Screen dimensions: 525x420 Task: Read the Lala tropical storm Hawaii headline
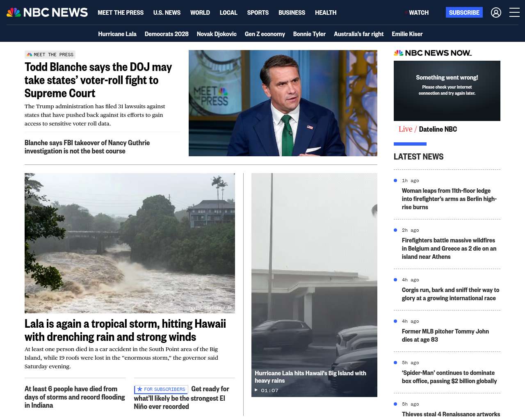tap(125, 330)
